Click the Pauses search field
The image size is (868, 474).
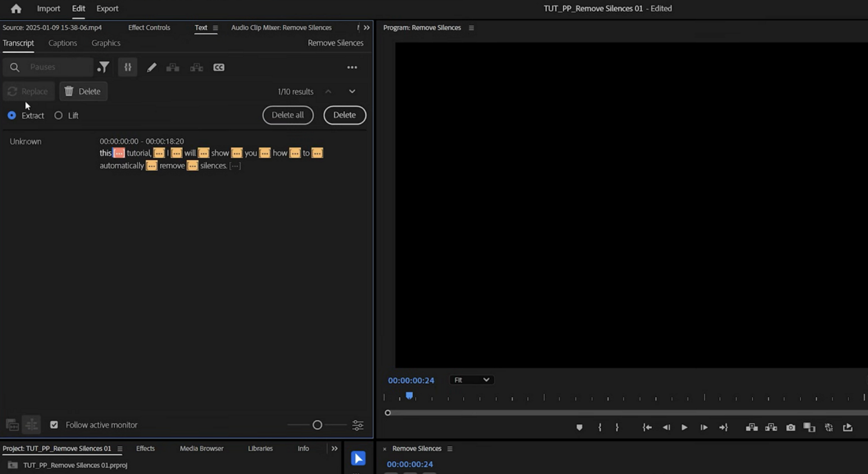point(48,67)
